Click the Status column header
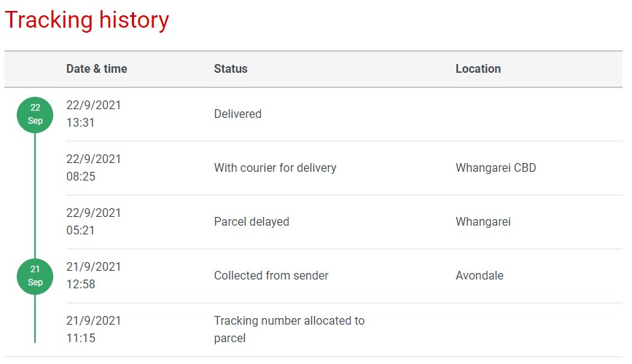632x364 pixels. [230, 69]
